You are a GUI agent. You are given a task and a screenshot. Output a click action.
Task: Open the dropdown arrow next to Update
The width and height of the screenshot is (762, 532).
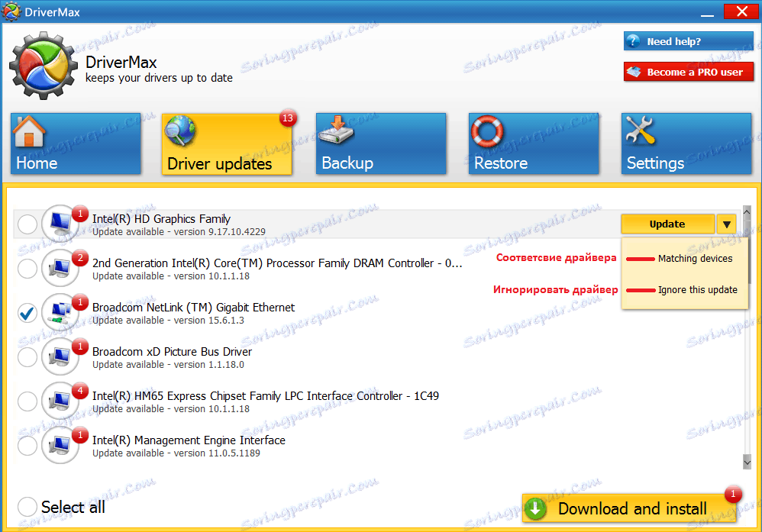[727, 224]
